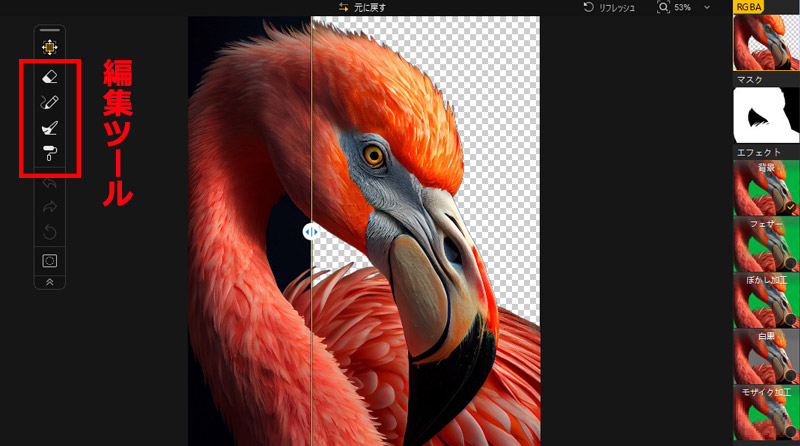
Task: Click the 元に戻す button
Action: pos(362,7)
